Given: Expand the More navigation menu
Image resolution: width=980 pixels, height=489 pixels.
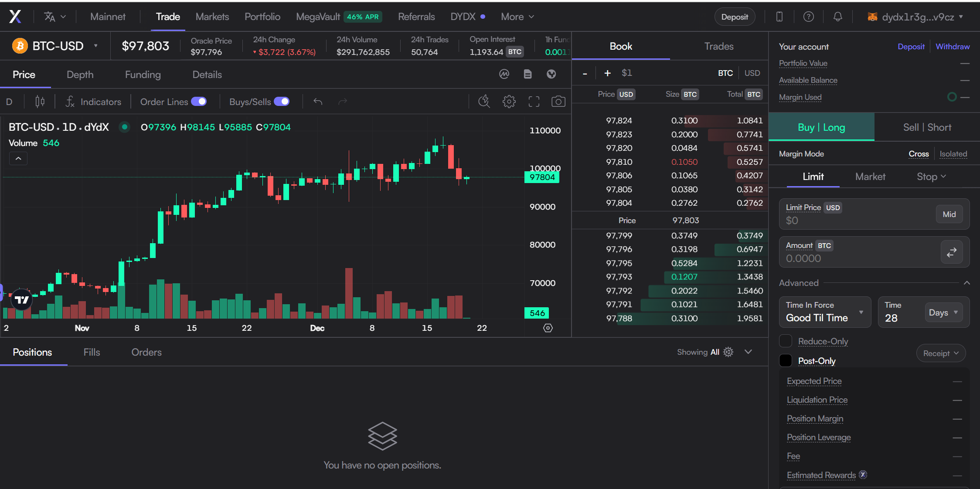Looking at the screenshot, I should [x=517, y=17].
